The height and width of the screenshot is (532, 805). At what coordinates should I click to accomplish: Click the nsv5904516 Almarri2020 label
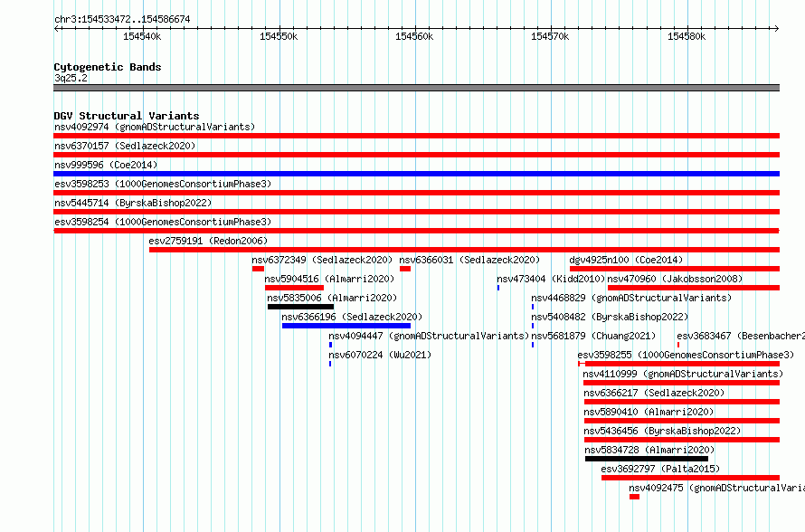pyautogui.click(x=329, y=279)
